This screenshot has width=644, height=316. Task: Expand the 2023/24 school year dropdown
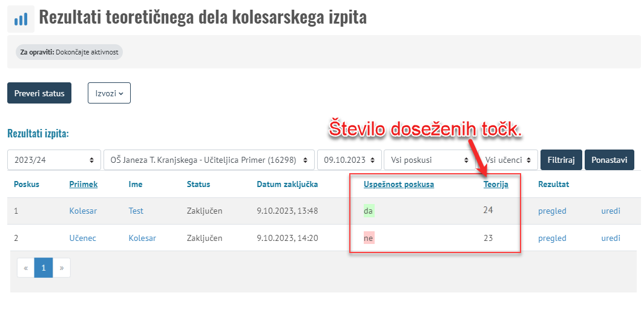[53, 160]
